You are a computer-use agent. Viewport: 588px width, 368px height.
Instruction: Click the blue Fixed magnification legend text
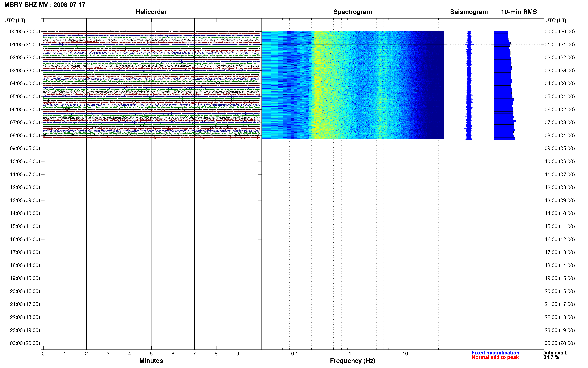(495, 353)
